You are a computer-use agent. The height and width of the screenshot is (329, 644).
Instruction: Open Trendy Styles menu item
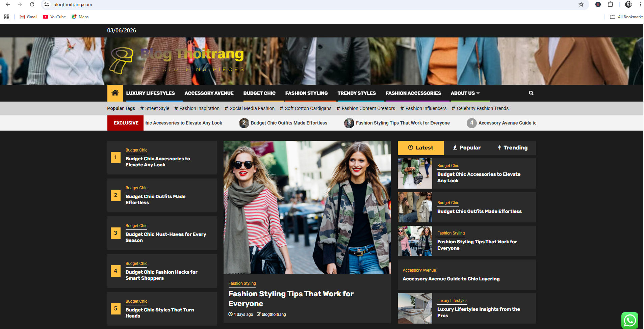(x=357, y=93)
